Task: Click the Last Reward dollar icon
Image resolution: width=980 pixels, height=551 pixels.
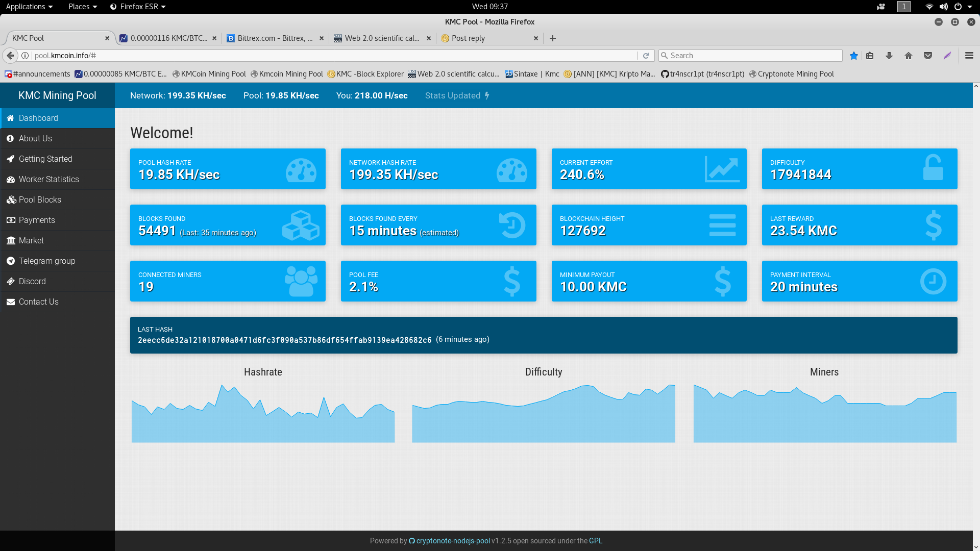Action: pyautogui.click(x=934, y=225)
